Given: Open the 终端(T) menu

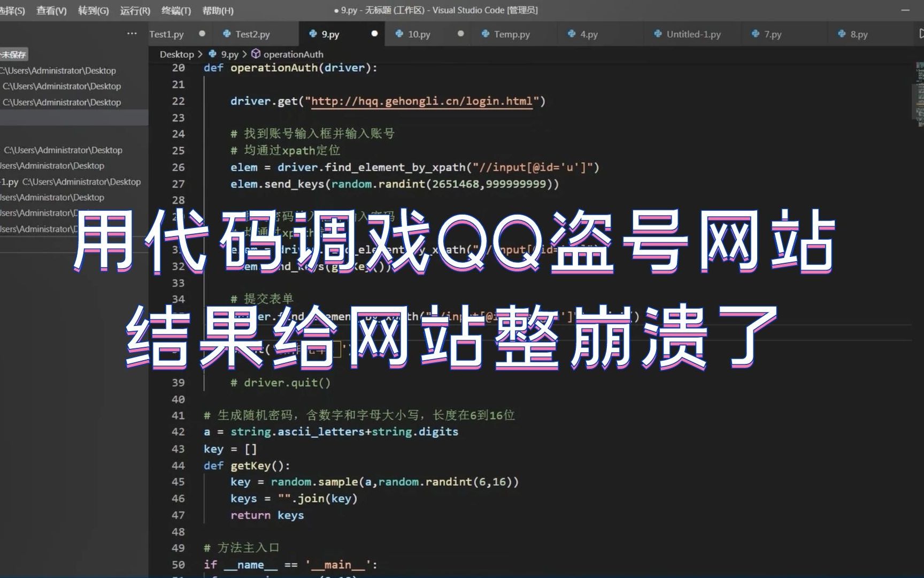Looking at the screenshot, I should [x=176, y=10].
